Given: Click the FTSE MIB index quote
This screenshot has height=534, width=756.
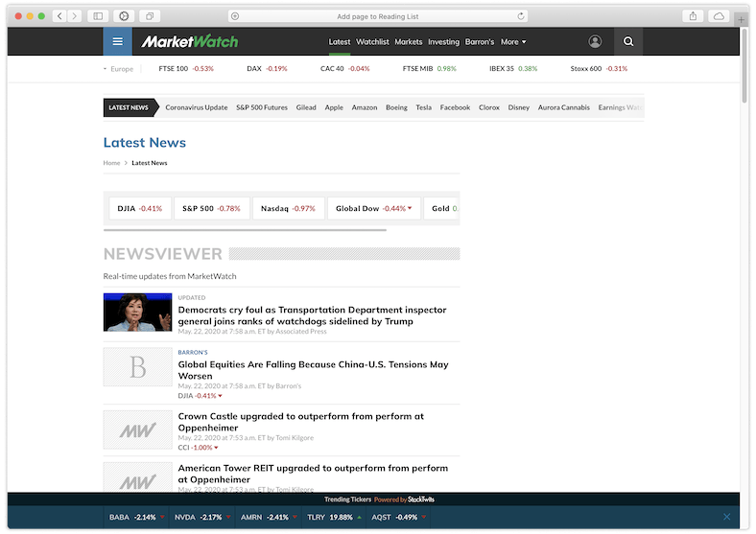Looking at the screenshot, I should click(430, 68).
